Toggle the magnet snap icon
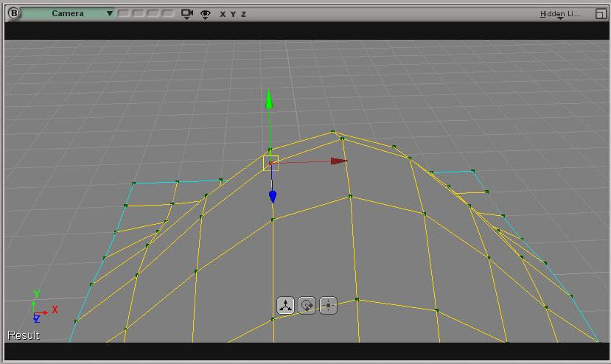Screen dimensions: 611x364 [307, 305]
